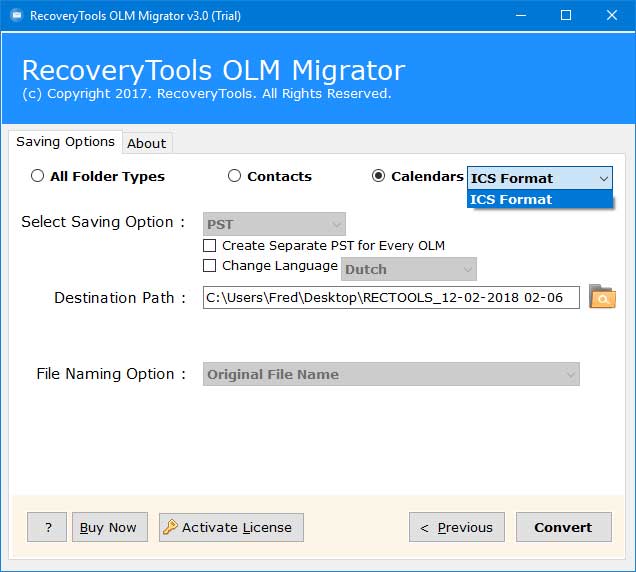Click the Destination Path text field
The width and height of the screenshot is (636, 572).
[x=390, y=297]
